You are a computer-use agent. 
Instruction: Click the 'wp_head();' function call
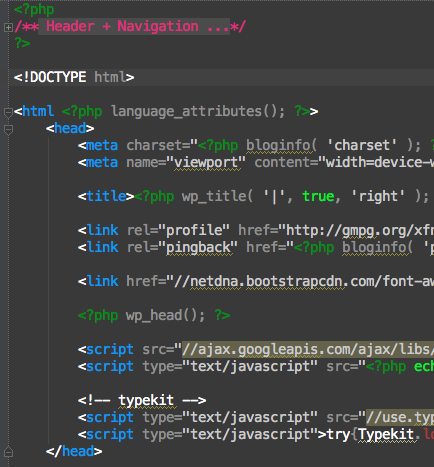click(x=165, y=315)
